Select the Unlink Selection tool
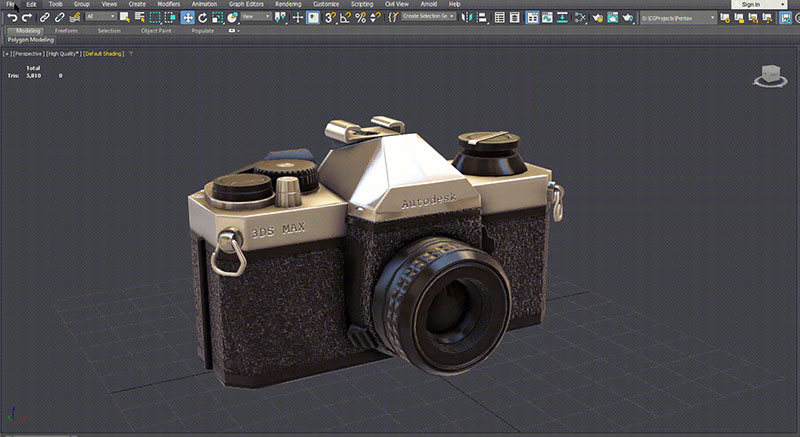The height and width of the screenshot is (437, 800). [59, 18]
